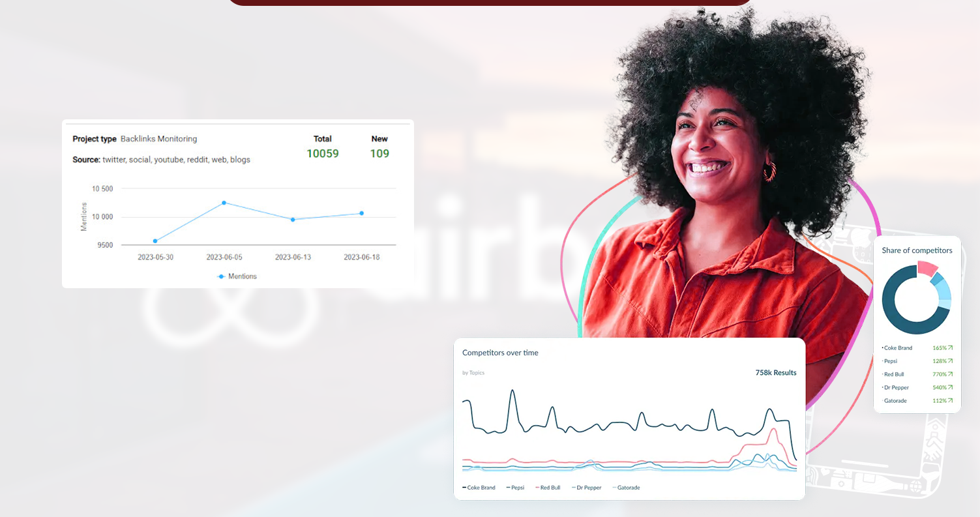
Task: Click the upward arrow beside Coke Brand 165%
Action: coord(950,348)
